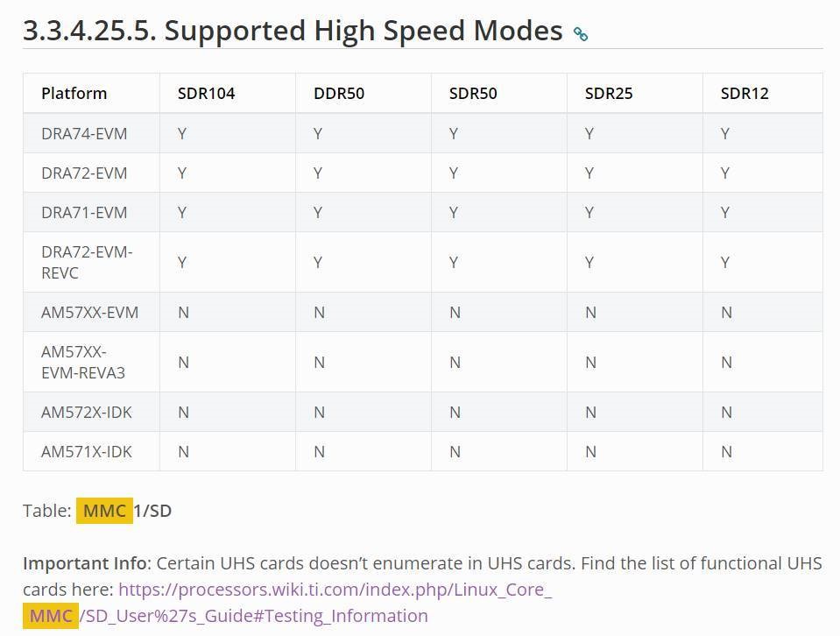Click the highlighted MMC in table caption
This screenshot has width=840, height=636.
(x=104, y=511)
